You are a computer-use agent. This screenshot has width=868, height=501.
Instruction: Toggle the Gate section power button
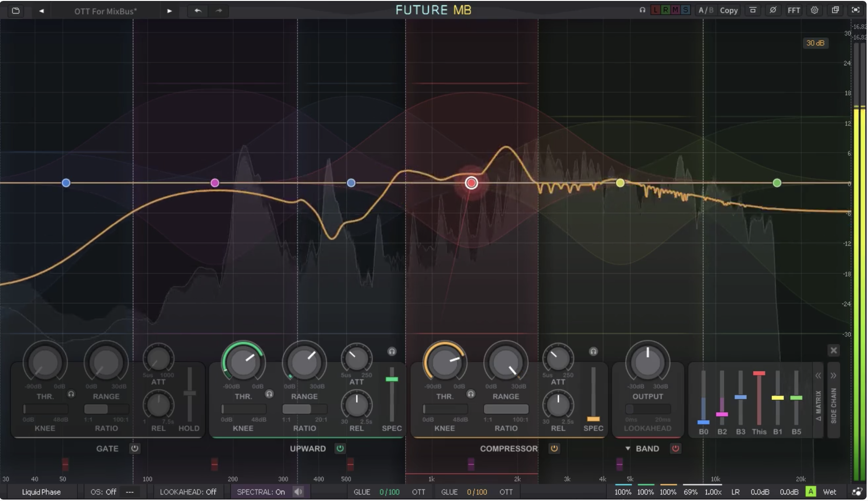(135, 449)
